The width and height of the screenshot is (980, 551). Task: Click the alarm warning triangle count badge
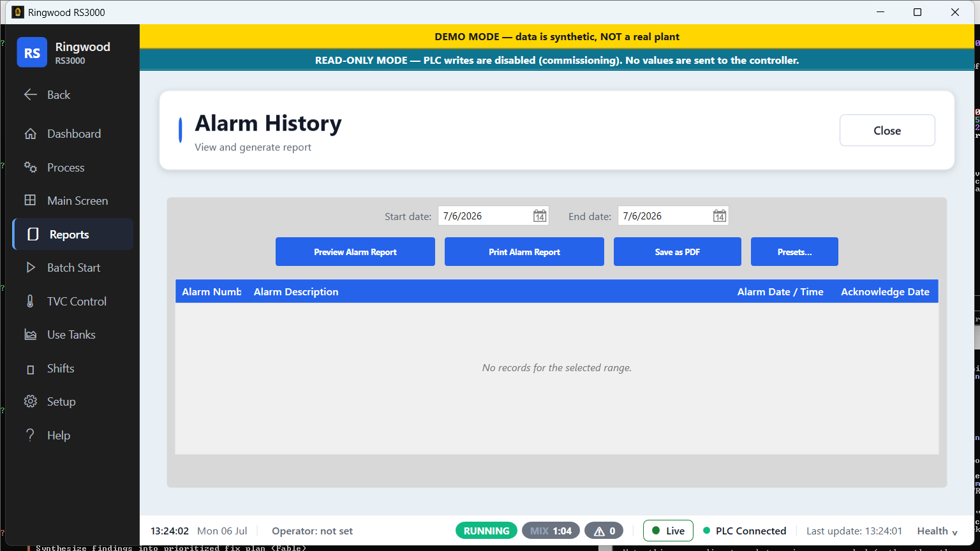point(604,531)
